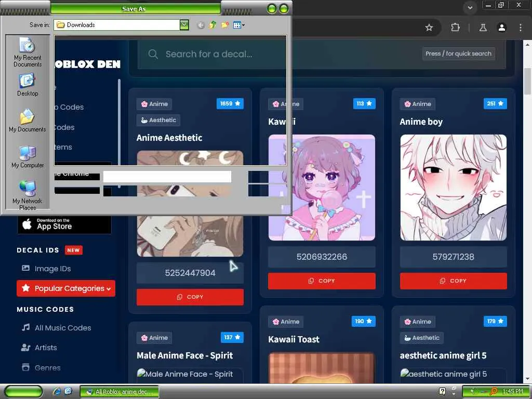532x399 pixels.
Task: Expand Popular Categories menu
Action: pyautogui.click(x=66, y=288)
